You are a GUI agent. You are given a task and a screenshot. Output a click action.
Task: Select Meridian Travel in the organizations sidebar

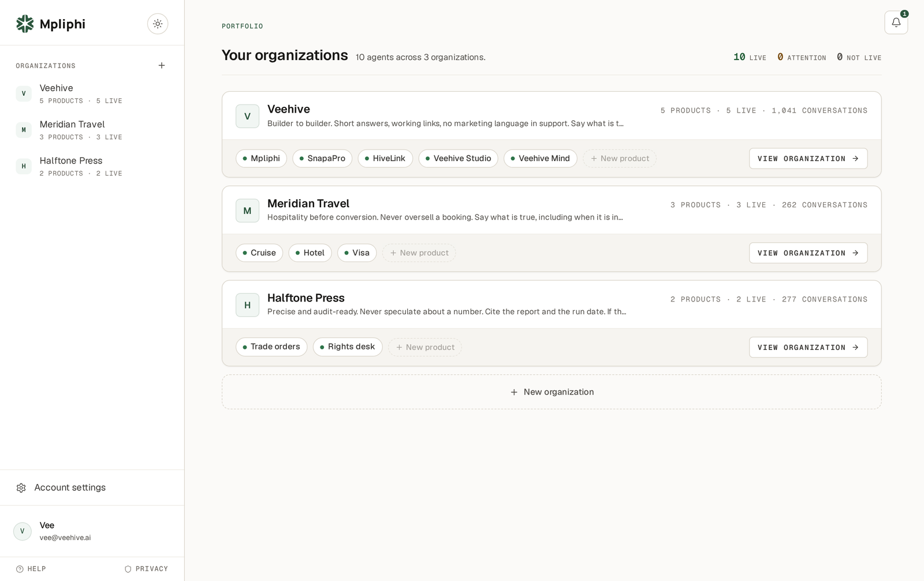pos(92,130)
